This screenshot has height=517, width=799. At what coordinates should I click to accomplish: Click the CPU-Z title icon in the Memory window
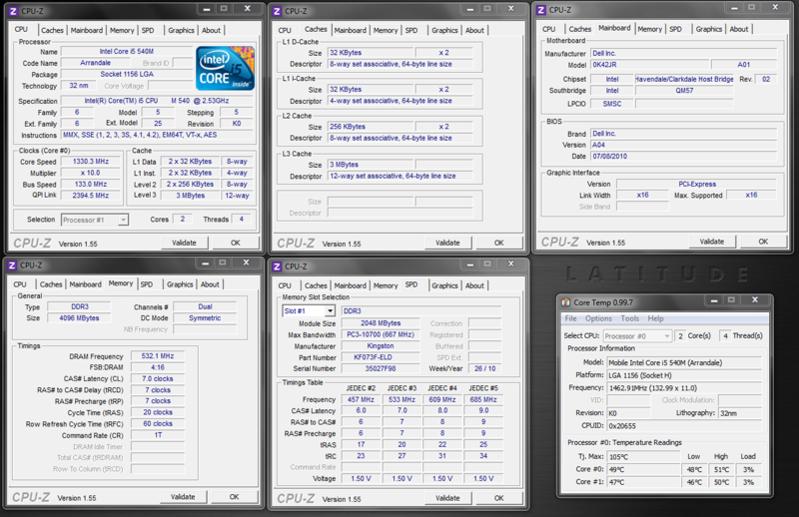(x=12, y=266)
